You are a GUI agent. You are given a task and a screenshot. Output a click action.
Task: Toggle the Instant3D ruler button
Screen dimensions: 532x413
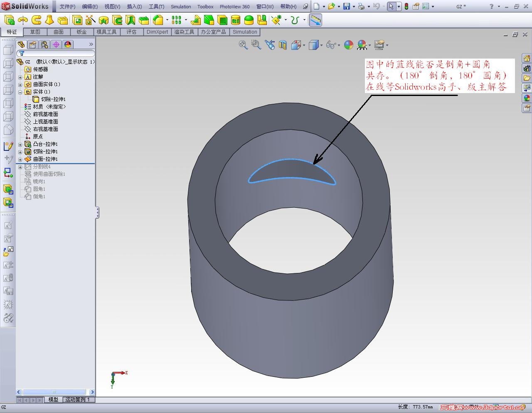pyautogui.click(x=315, y=20)
